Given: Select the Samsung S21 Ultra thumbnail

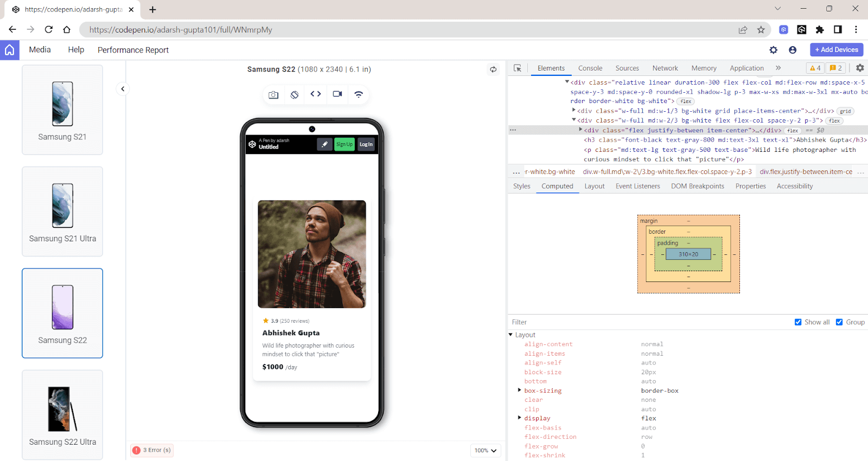Looking at the screenshot, I should click(62, 212).
